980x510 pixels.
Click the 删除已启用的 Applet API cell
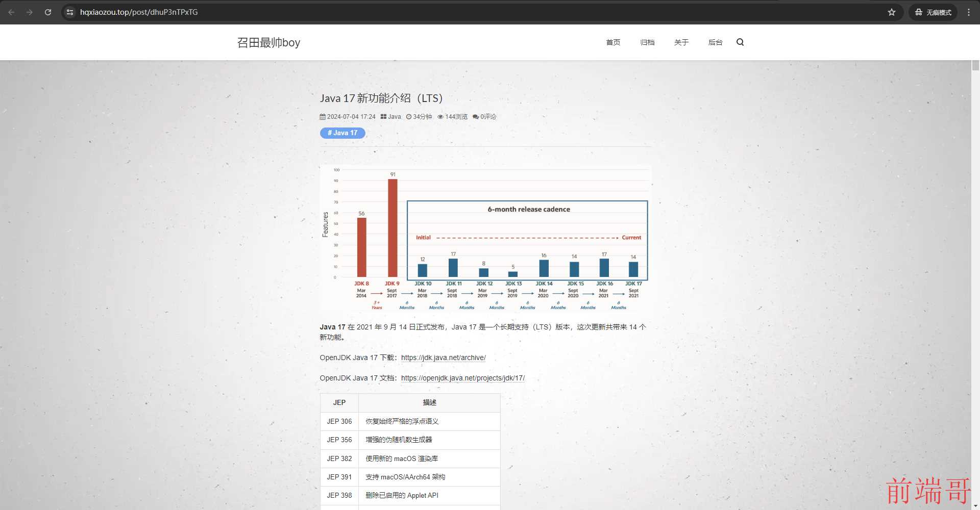click(x=429, y=495)
